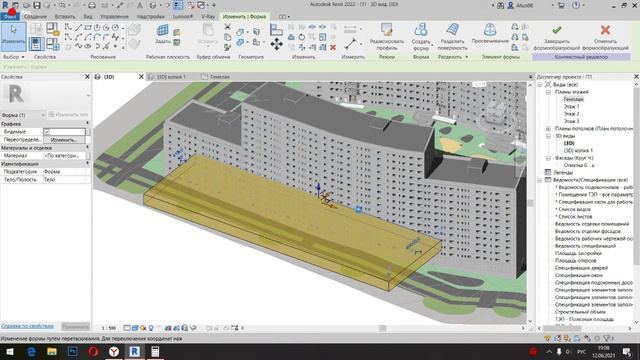Click the Move tool icon
This screenshot has width=640, height=360.
[276, 44]
